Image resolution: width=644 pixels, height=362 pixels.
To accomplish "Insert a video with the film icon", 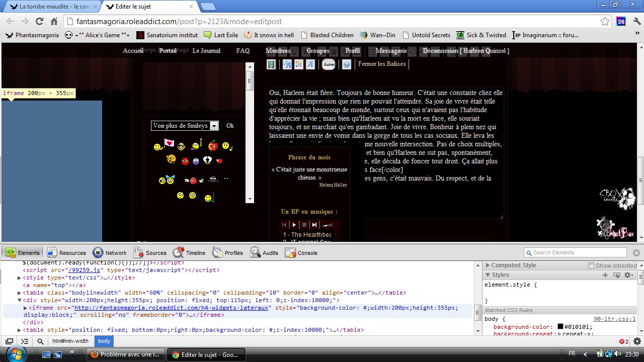I will pos(271,64).
